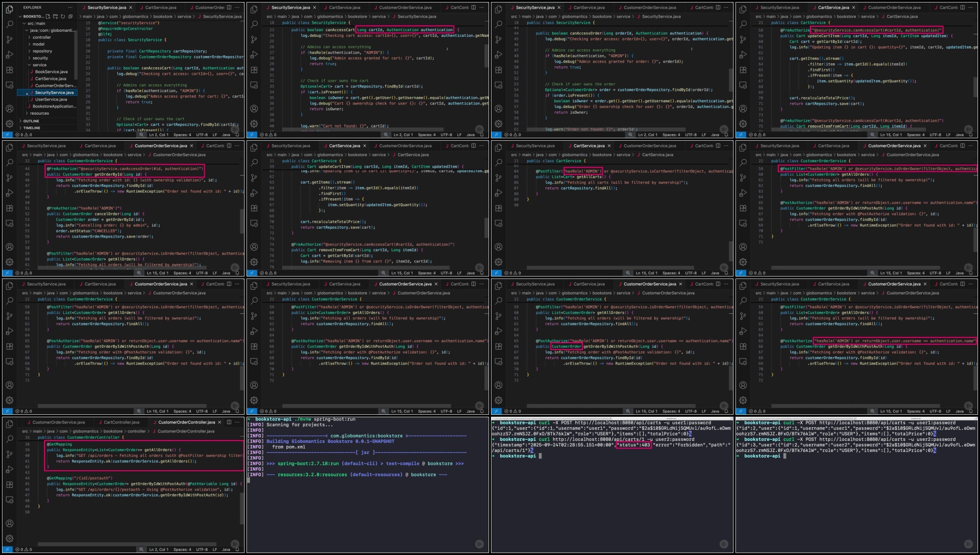Open Remote Explorer in the Explorer-sidebar frame

pyautogui.click(x=10, y=85)
